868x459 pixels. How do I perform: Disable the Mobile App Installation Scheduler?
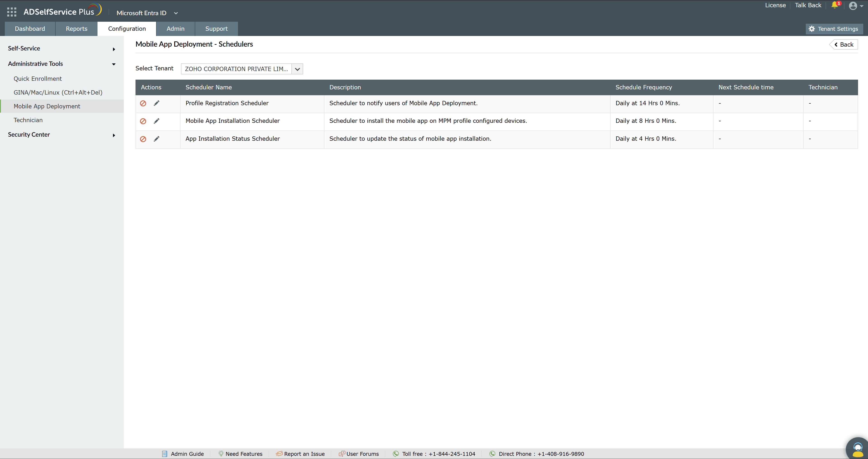point(143,121)
